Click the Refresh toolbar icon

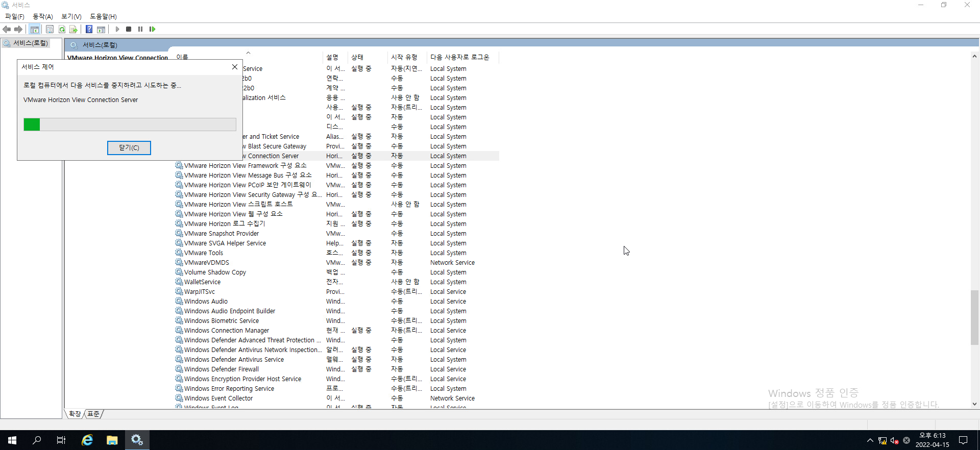click(x=62, y=29)
